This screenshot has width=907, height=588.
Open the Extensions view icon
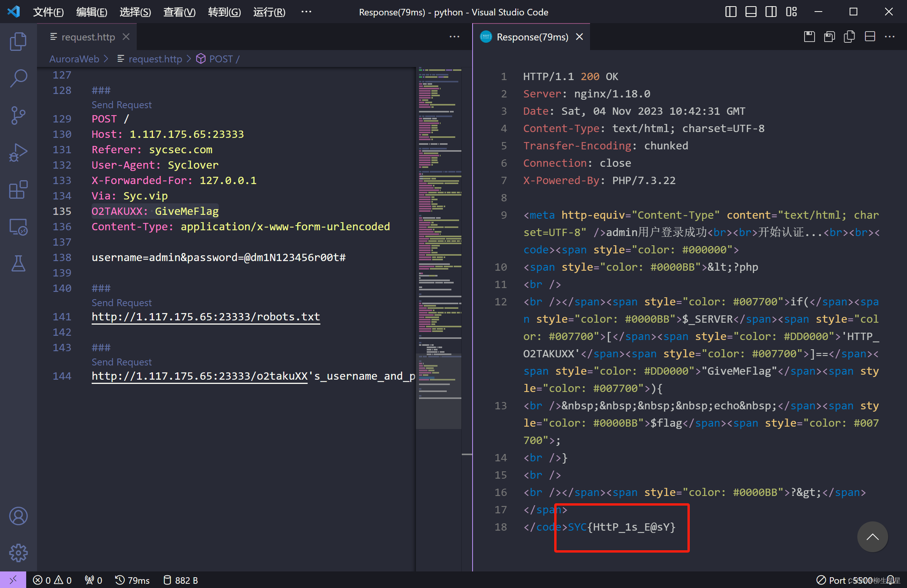point(18,189)
